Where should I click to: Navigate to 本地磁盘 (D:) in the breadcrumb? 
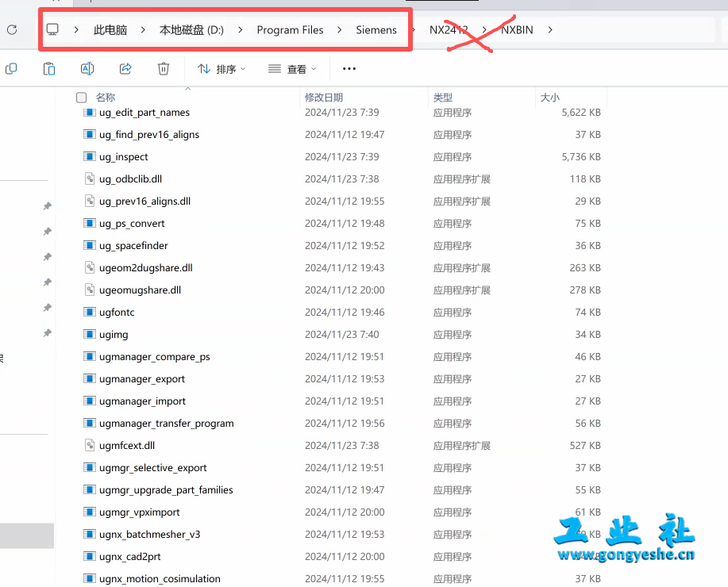191,30
